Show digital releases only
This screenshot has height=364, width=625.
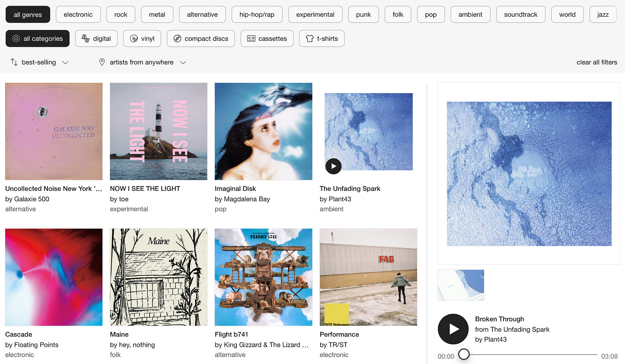click(x=96, y=39)
